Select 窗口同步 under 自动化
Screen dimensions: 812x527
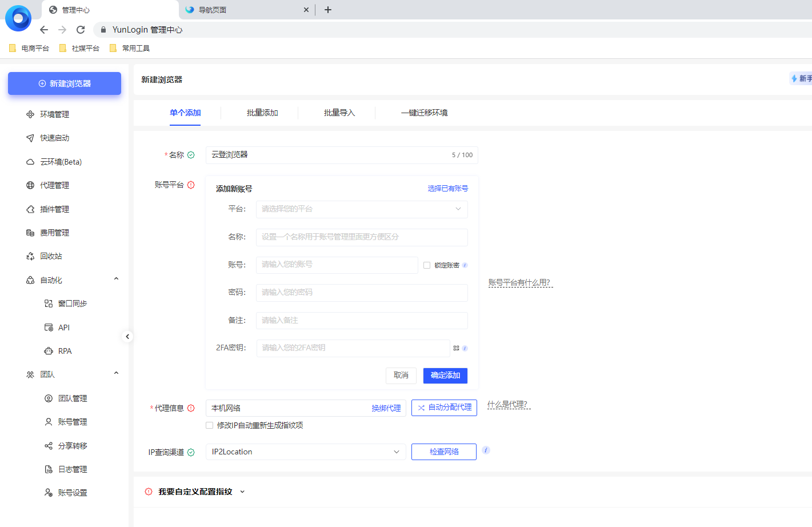(72, 304)
